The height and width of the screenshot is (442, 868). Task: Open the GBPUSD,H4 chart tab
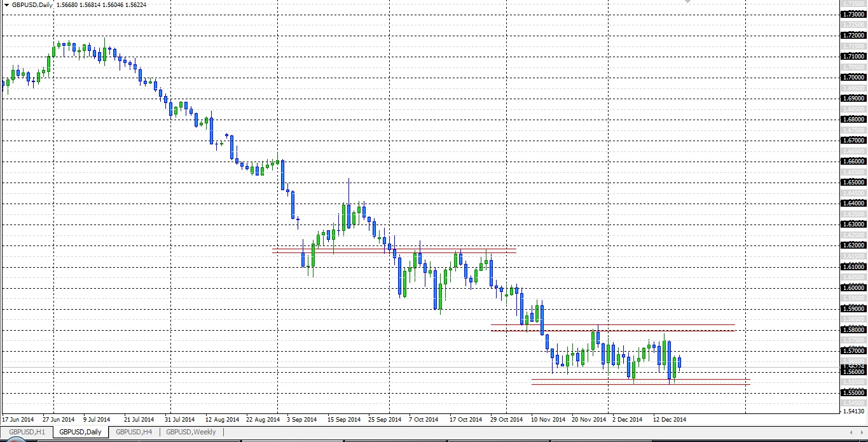(134, 432)
